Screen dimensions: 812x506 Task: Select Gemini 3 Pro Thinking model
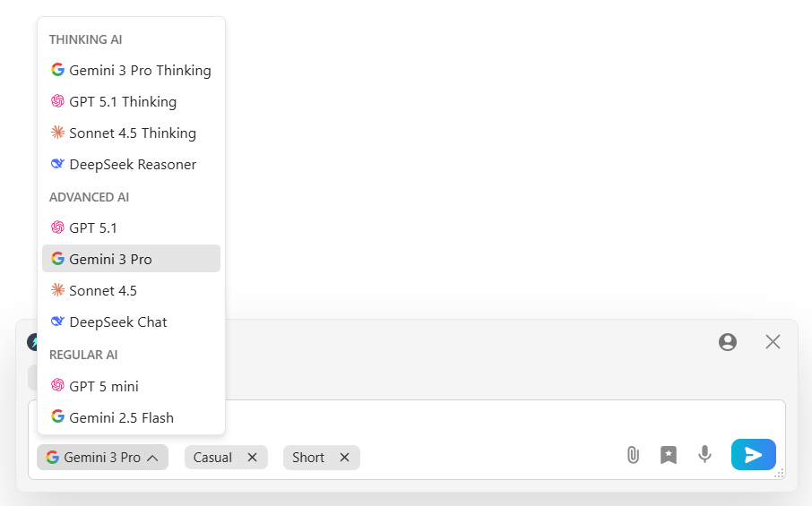pos(131,71)
